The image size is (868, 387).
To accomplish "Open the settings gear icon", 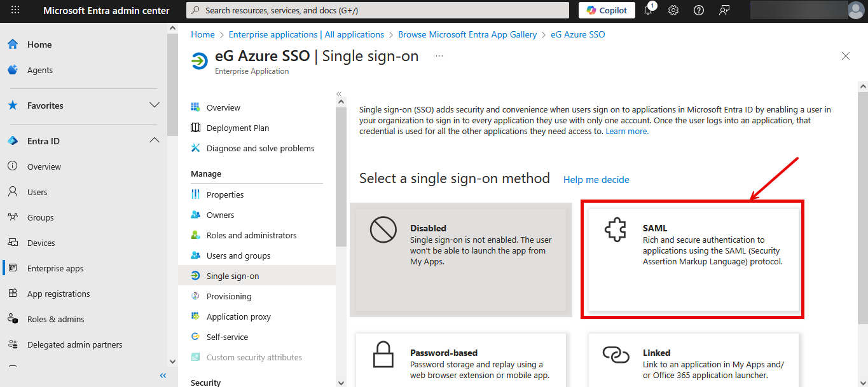I will pos(673,10).
